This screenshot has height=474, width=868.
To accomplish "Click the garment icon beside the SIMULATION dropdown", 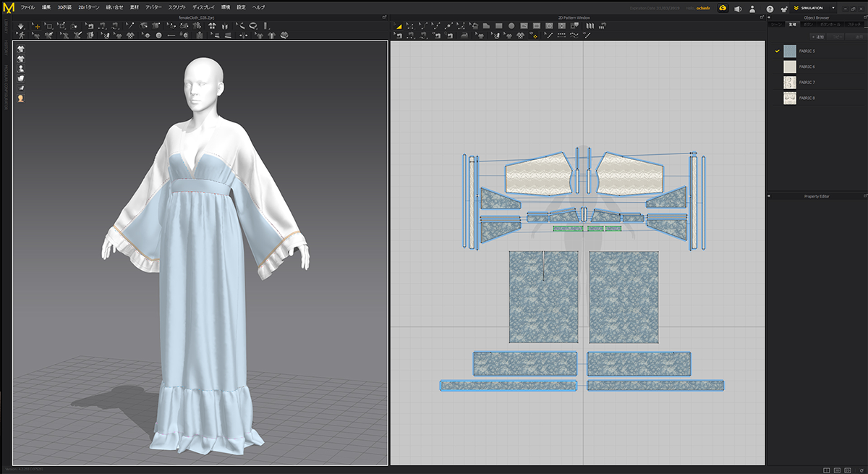I will (783, 9).
